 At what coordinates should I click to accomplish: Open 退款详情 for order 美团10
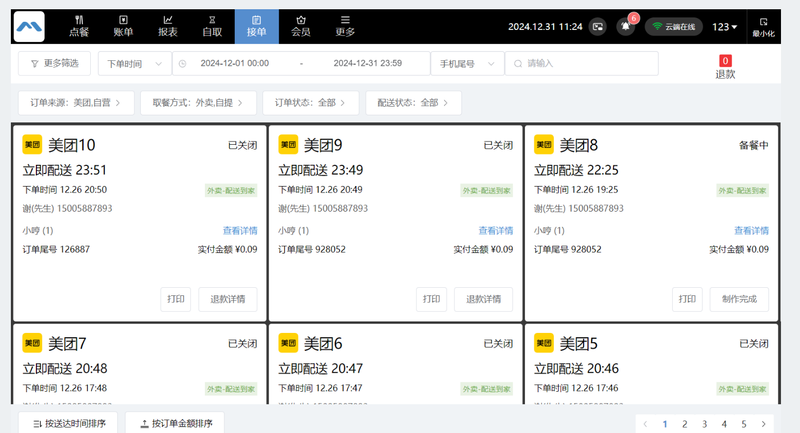tap(228, 299)
